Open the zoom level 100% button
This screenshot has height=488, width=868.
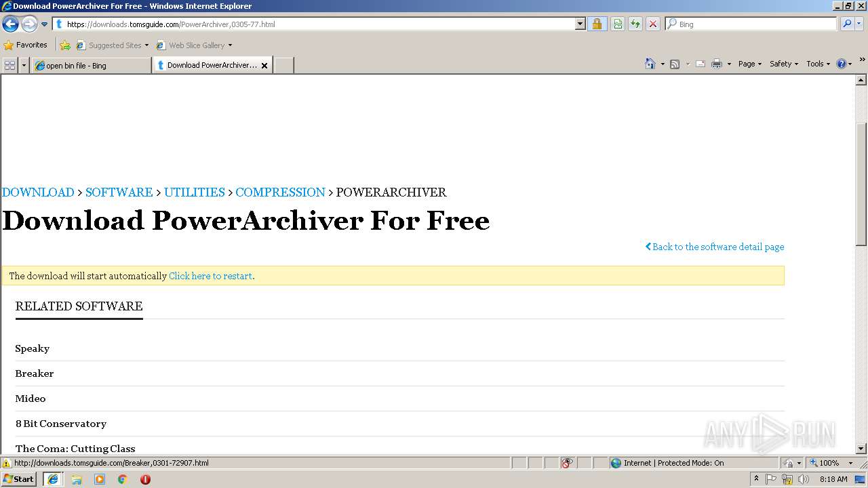click(x=823, y=463)
